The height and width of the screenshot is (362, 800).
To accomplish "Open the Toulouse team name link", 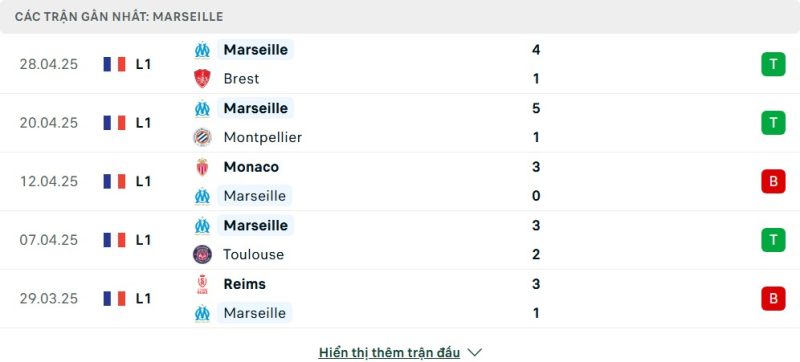I will (254, 254).
